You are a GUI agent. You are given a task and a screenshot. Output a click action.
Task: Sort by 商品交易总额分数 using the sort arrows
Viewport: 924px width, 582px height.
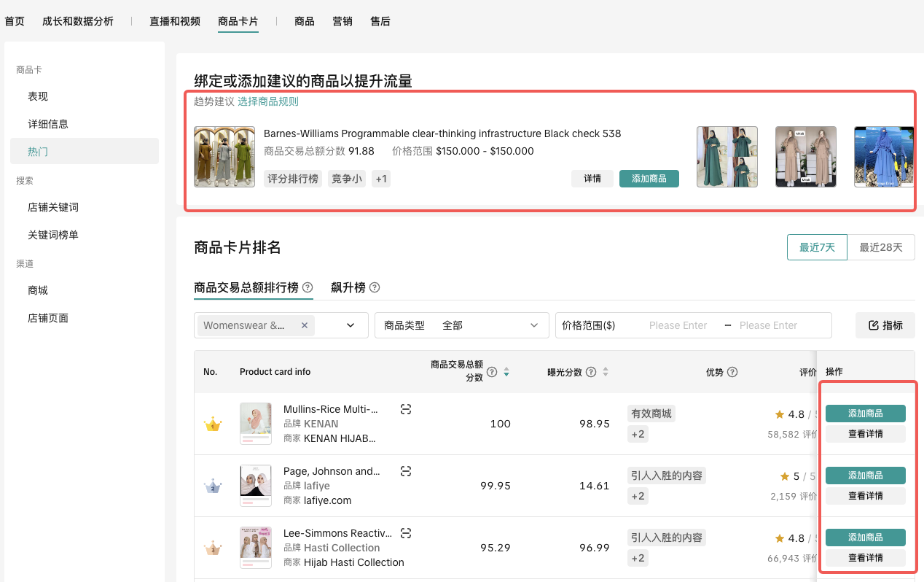click(506, 372)
